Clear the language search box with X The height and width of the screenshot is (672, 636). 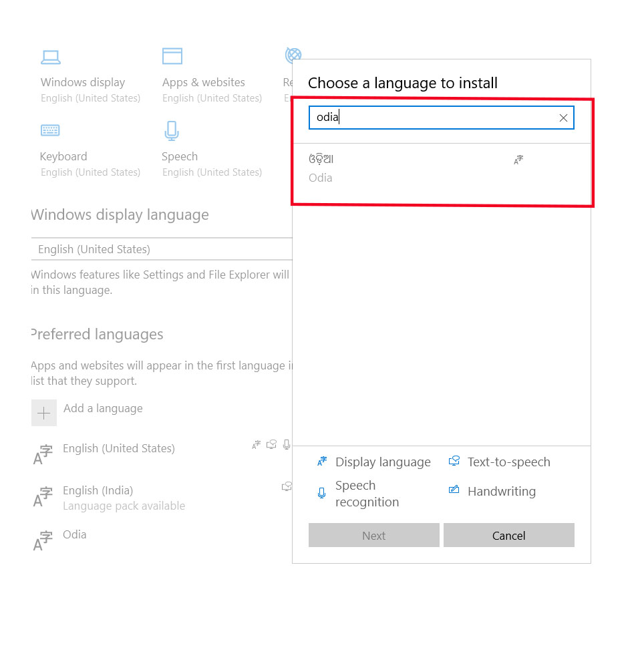[563, 118]
